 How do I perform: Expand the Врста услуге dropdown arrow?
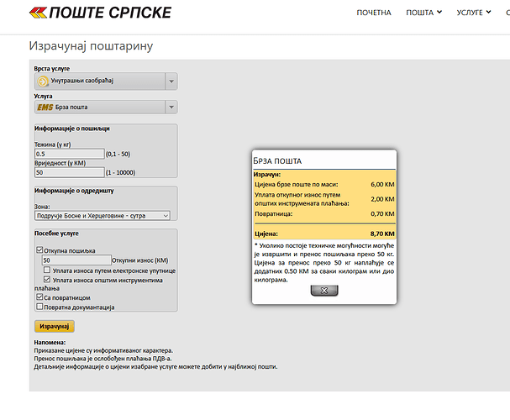click(171, 81)
